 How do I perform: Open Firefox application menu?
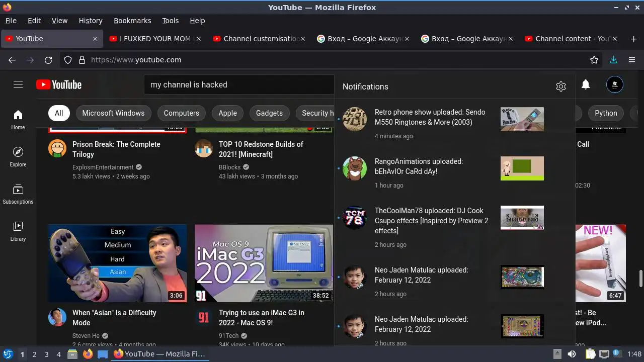[x=632, y=60]
